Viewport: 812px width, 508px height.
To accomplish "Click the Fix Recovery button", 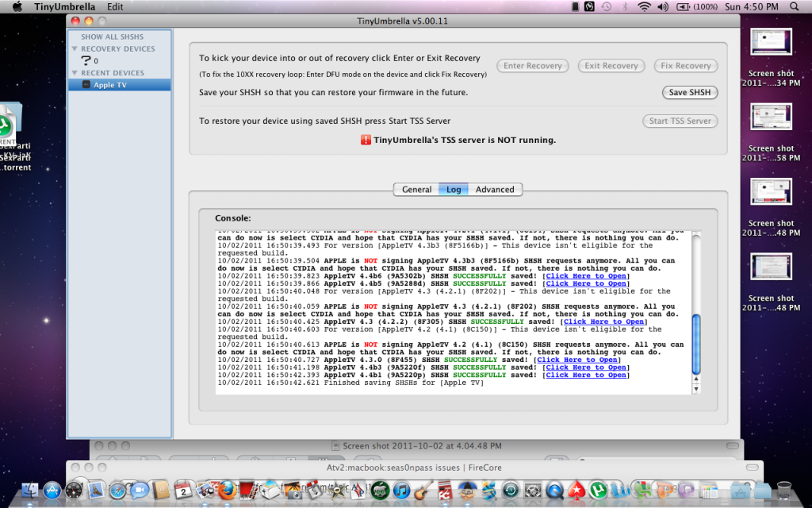I will point(686,66).
